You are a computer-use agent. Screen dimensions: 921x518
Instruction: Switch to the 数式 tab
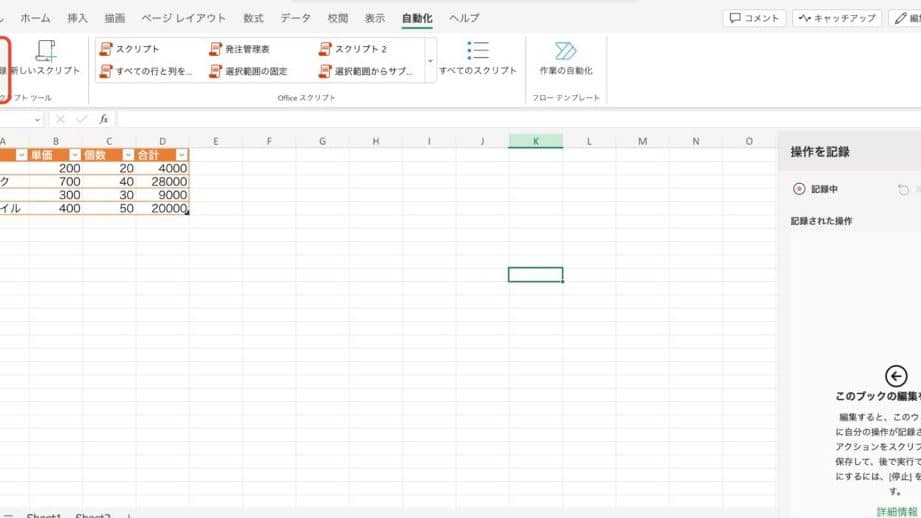pos(253,18)
